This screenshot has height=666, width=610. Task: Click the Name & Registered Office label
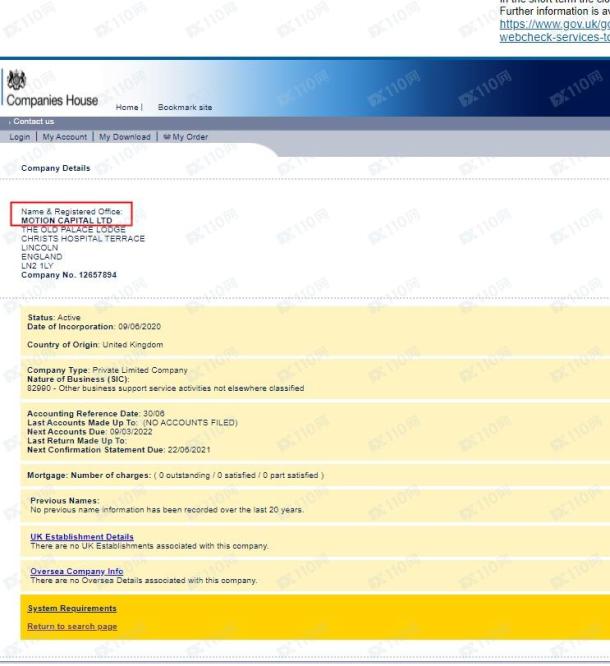click(72, 212)
